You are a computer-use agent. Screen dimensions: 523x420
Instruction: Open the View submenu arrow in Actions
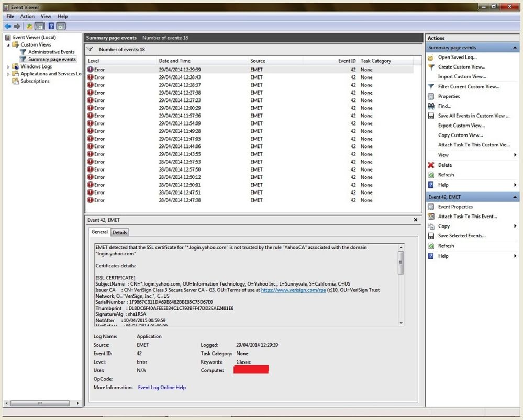click(515, 155)
